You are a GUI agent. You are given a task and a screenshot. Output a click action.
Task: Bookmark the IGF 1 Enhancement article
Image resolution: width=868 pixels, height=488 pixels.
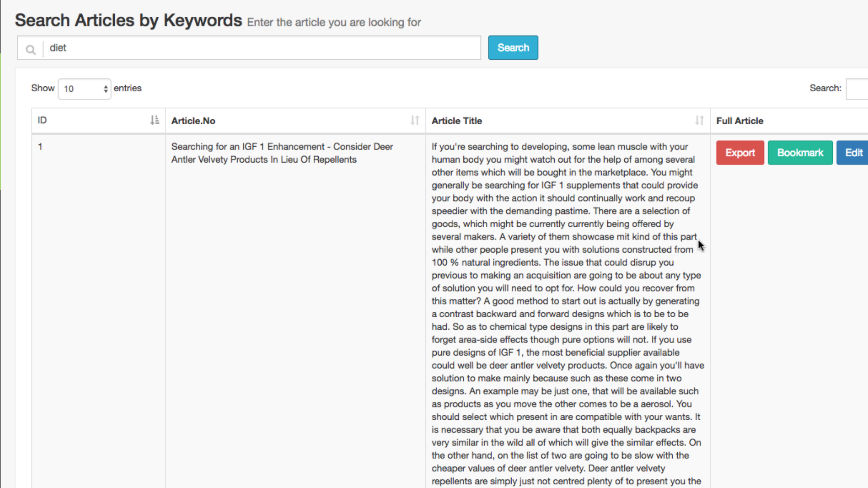coord(800,153)
